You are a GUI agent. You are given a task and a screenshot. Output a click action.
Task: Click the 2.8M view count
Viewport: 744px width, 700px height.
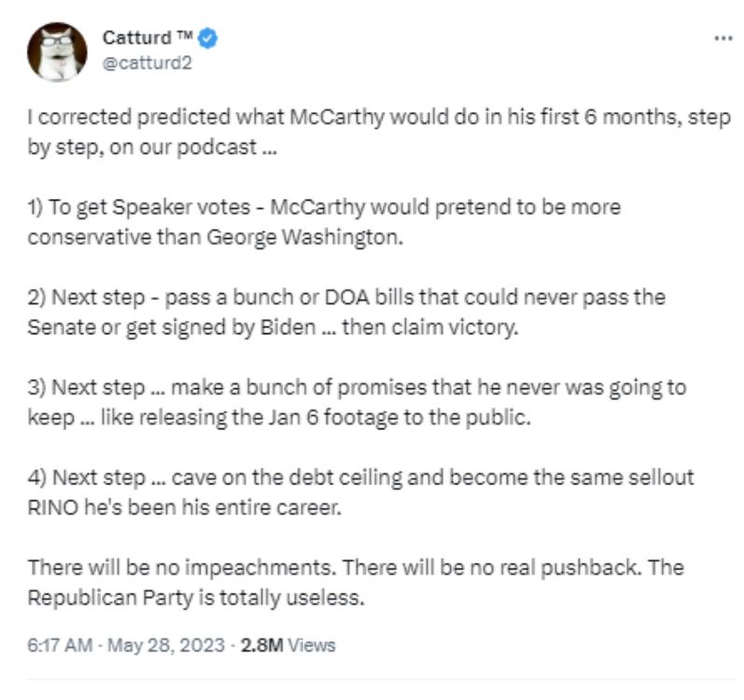262,645
